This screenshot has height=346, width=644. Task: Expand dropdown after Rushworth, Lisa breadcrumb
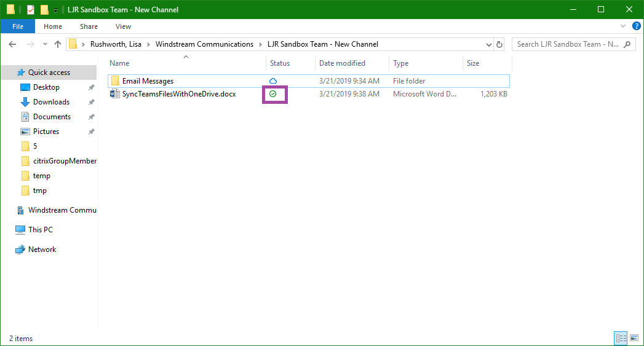click(x=148, y=44)
